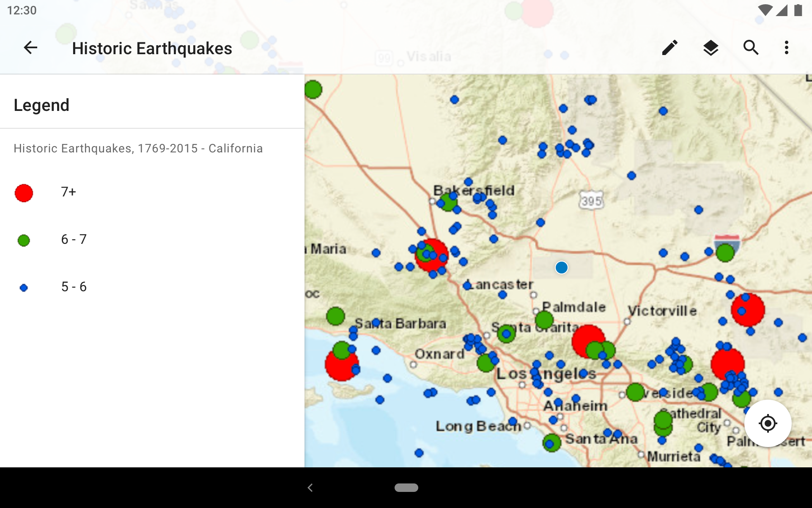Screen dimensions: 812x508
Task: Open the map layers icon
Action: point(710,48)
